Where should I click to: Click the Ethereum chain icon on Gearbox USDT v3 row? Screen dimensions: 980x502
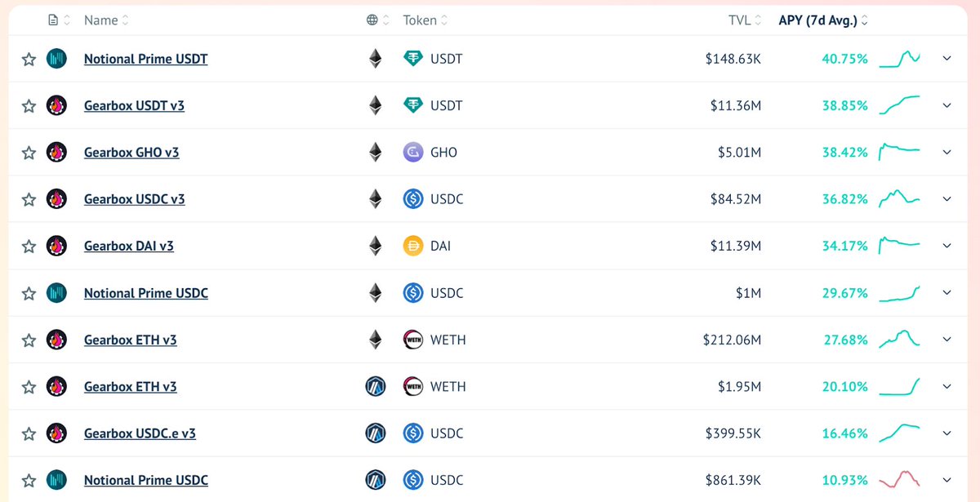coord(375,105)
